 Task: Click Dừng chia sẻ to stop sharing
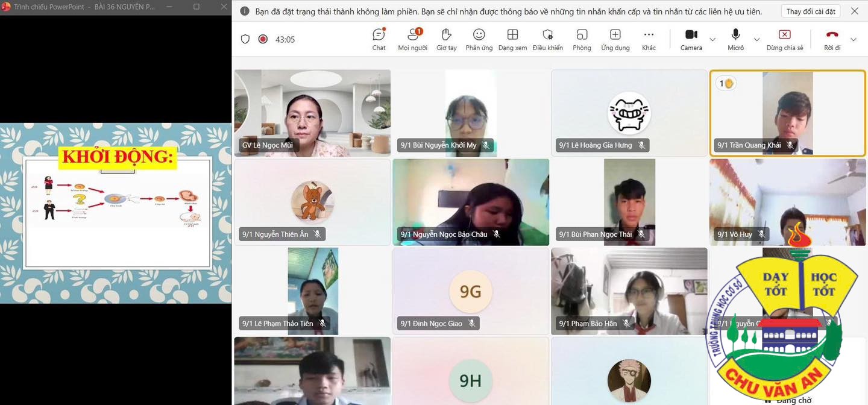coord(784,39)
